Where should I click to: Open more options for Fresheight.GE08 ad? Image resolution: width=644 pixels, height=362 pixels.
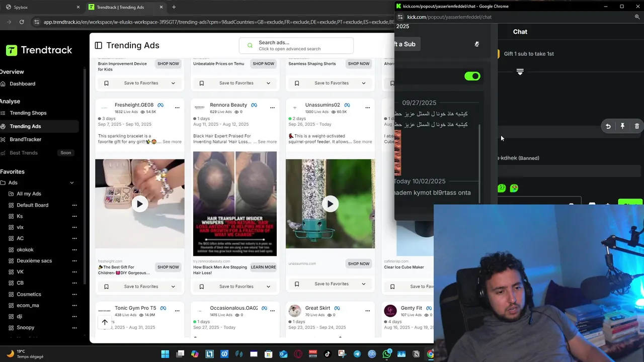tap(177, 107)
